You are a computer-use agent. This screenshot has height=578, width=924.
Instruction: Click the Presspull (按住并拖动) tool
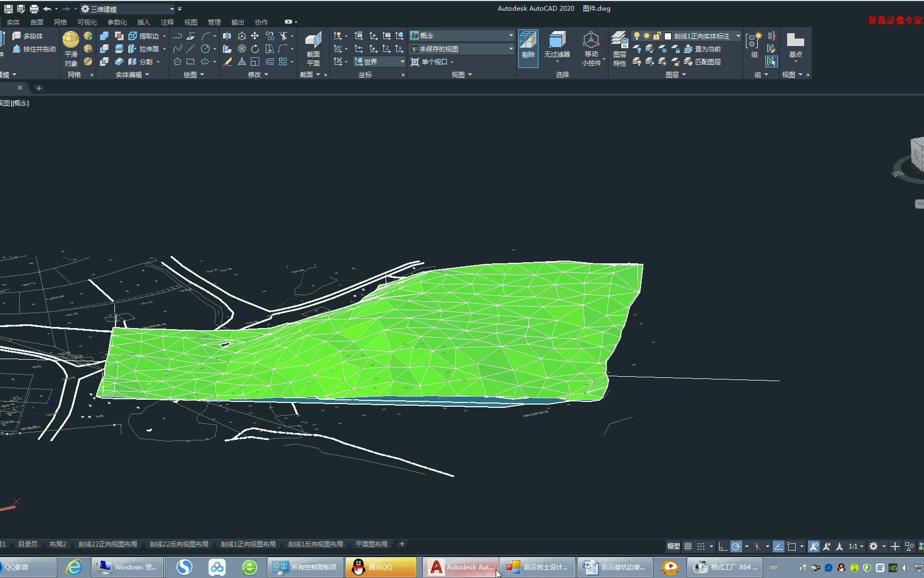[x=34, y=49]
